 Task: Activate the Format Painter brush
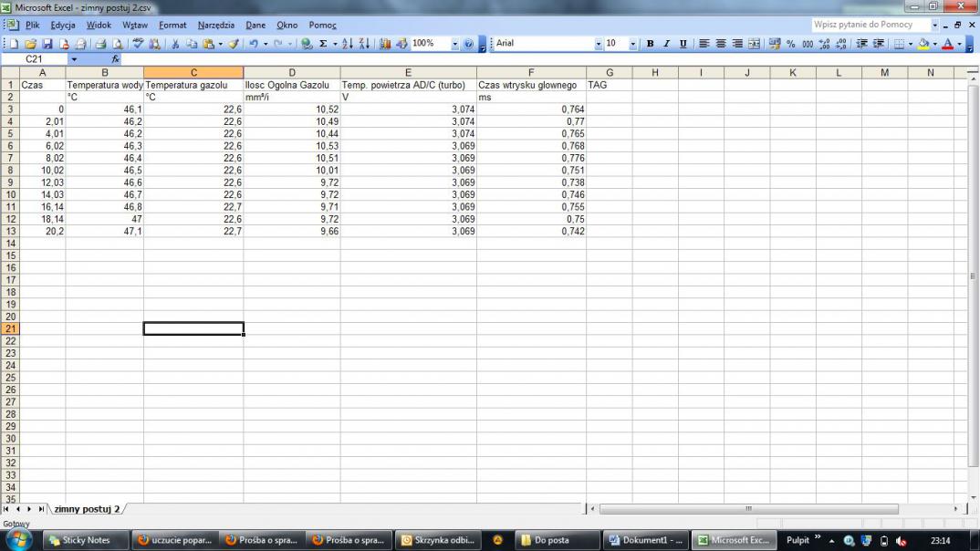233,44
